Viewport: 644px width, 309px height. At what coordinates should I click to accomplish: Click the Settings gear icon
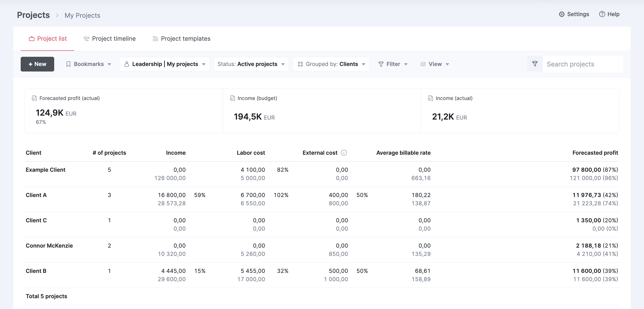562,14
